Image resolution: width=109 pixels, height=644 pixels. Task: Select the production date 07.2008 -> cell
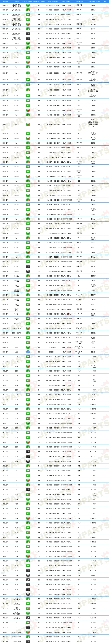tap(53, 347)
